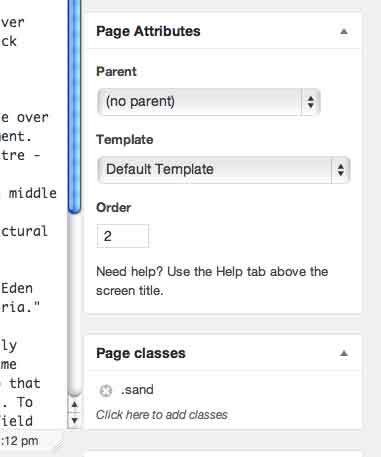Click the editor resize grip handle
The height and width of the screenshot is (457, 381).
(x=59, y=444)
